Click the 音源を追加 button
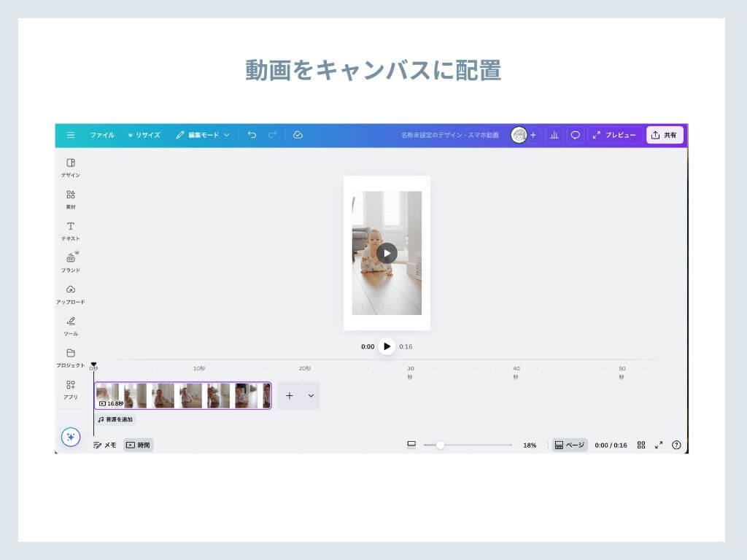The width and height of the screenshot is (747, 560). pos(115,420)
